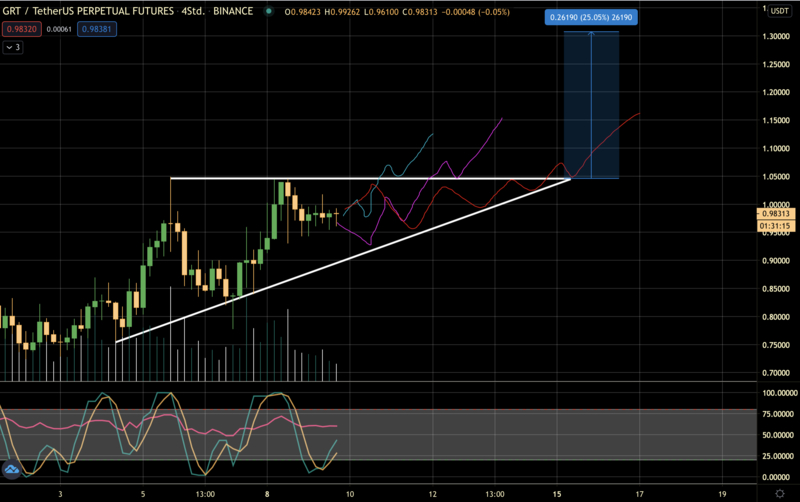Click the countdown timer 01:31:15 label
This screenshot has height=502, width=800.
[776, 225]
